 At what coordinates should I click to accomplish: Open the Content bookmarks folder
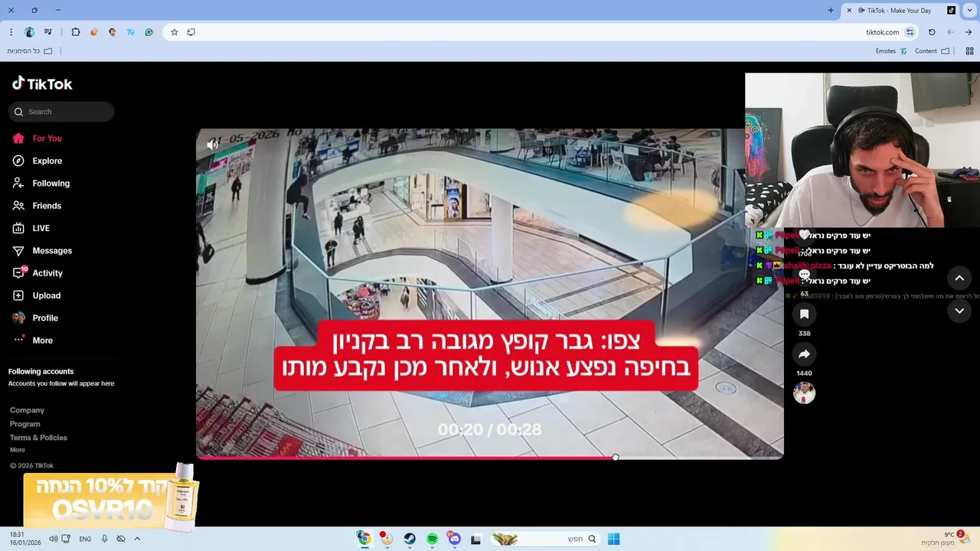[x=932, y=51]
